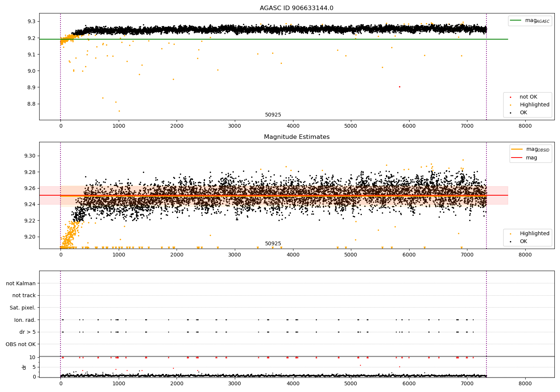Click "50925" label in Magnitude Estimates plot

point(273,244)
